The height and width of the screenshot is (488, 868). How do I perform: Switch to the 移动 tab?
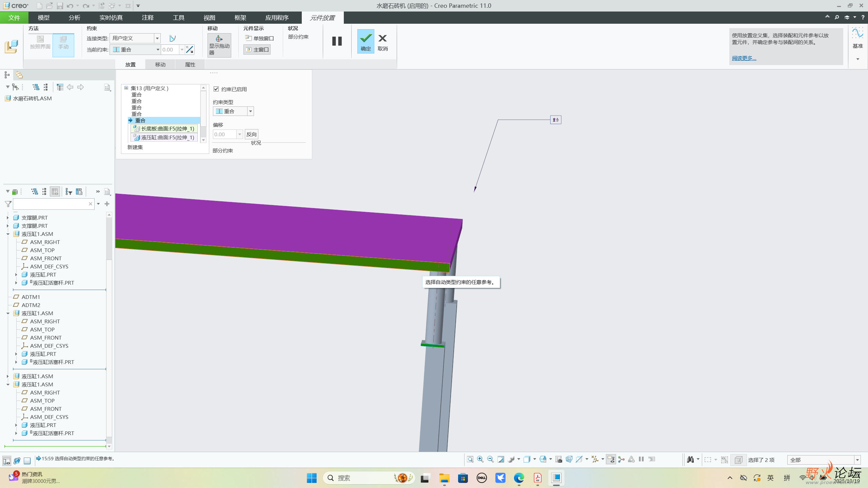click(160, 64)
